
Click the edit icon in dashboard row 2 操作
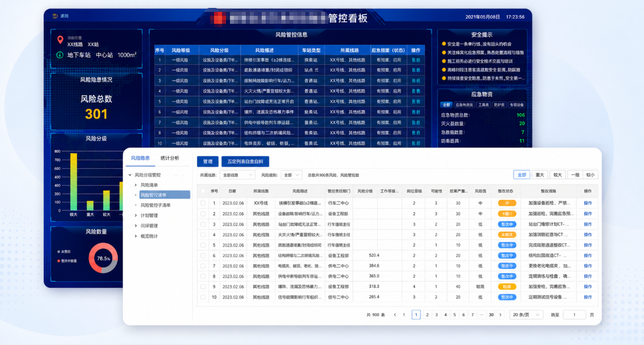coord(418,70)
